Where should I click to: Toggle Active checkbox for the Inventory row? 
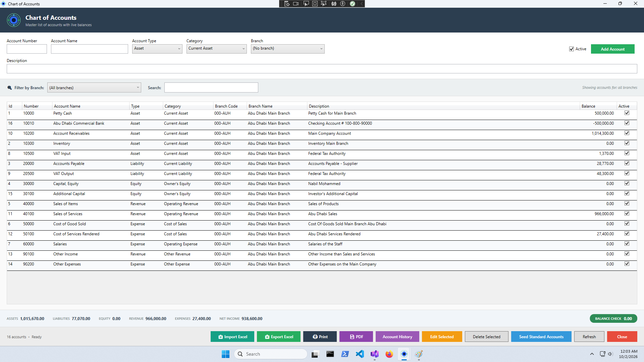point(627,143)
